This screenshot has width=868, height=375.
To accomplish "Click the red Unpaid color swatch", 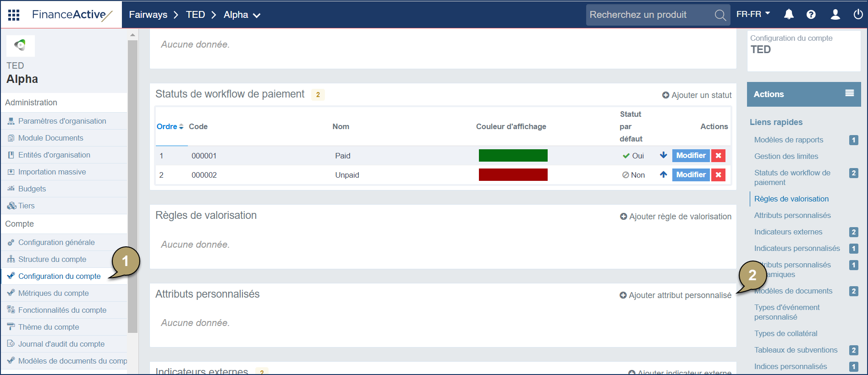I will point(513,174).
